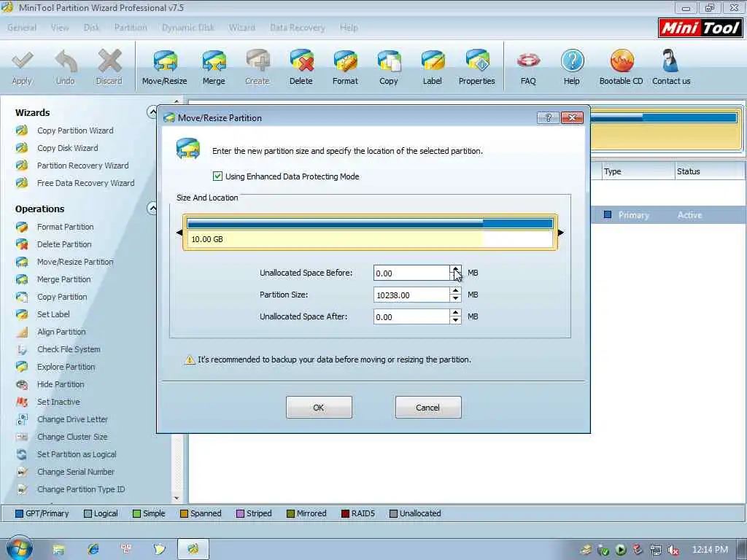Select the Create toolbar icon

258,68
